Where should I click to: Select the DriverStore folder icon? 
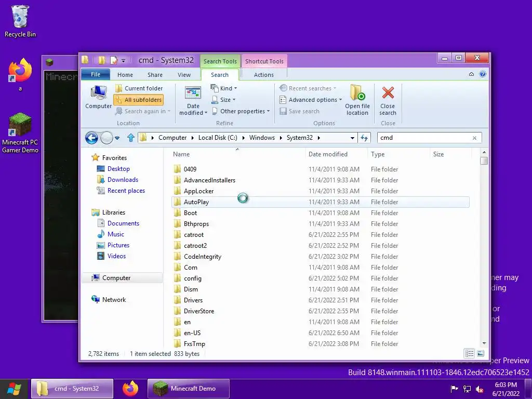tap(177, 311)
